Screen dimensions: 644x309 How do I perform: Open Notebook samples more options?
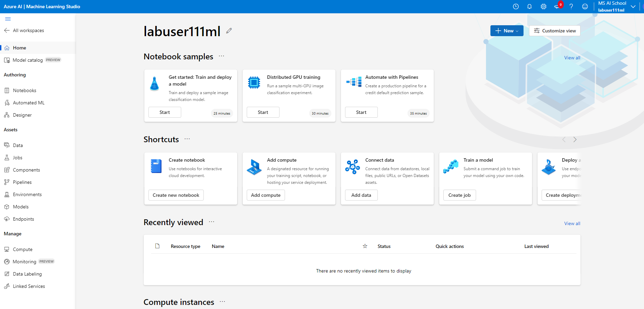[221, 56]
